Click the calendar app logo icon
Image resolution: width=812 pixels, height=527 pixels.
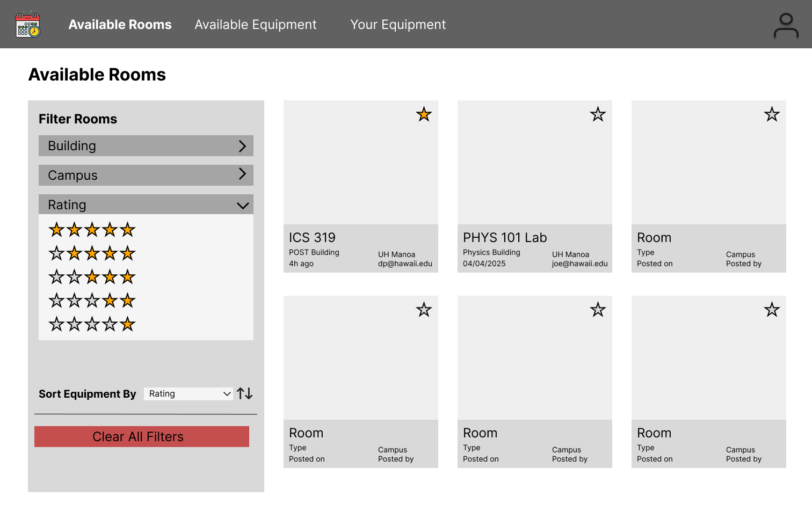28,25
